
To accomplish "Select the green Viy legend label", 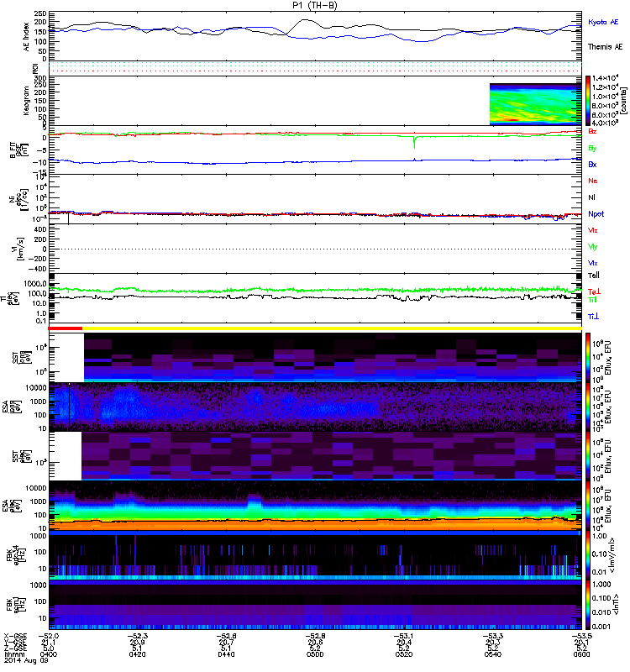I will click(592, 247).
